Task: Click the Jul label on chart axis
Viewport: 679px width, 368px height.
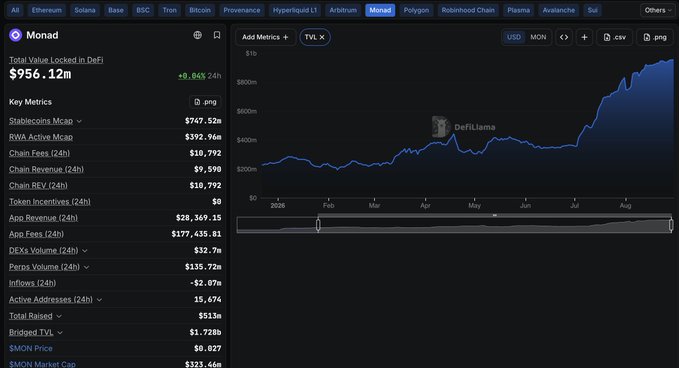Action: pyautogui.click(x=575, y=206)
